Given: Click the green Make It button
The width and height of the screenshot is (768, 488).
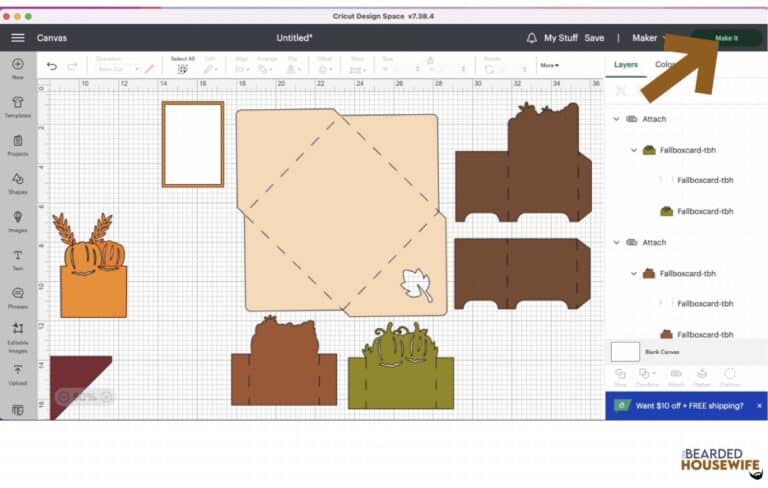Looking at the screenshot, I should (x=726, y=38).
